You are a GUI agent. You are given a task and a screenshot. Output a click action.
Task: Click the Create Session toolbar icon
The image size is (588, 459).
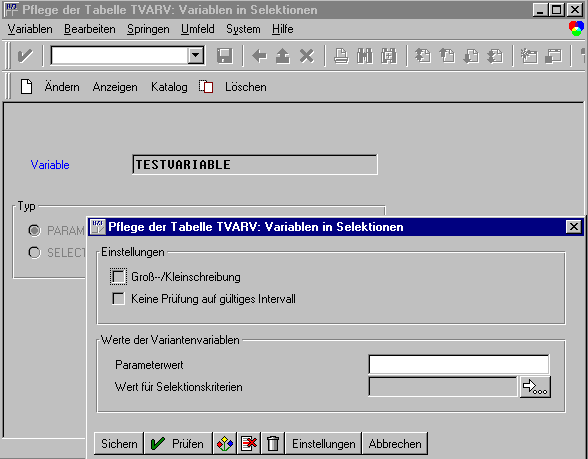click(529, 56)
